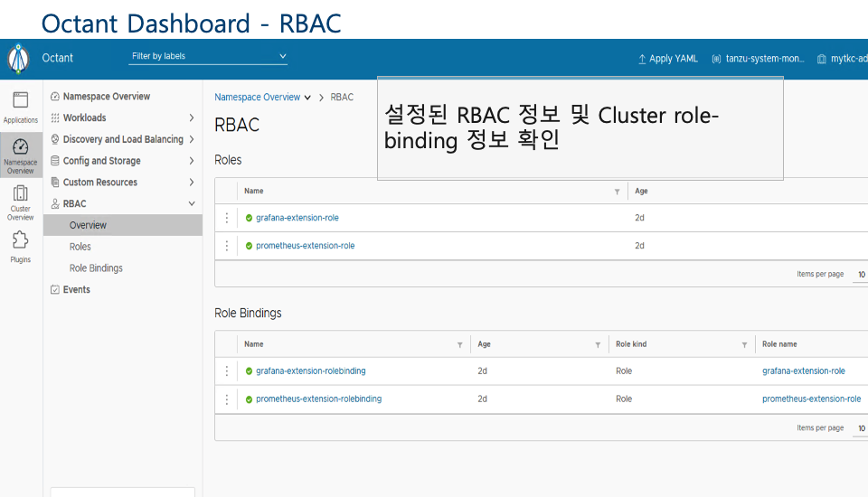This screenshot has height=497, width=868.
Task: Select Namespace Overview in left rail
Action: [21, 155]
